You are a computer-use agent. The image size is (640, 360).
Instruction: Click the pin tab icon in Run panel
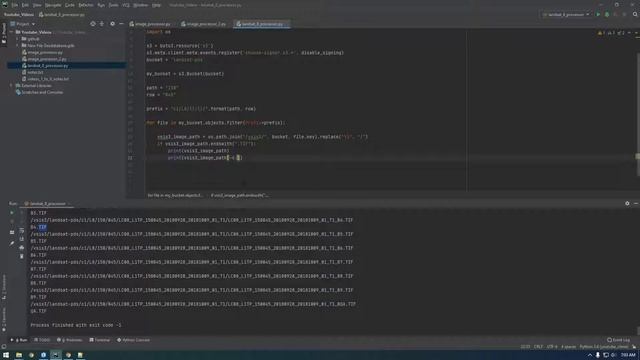pyautogui.click(x=12, y=243)
